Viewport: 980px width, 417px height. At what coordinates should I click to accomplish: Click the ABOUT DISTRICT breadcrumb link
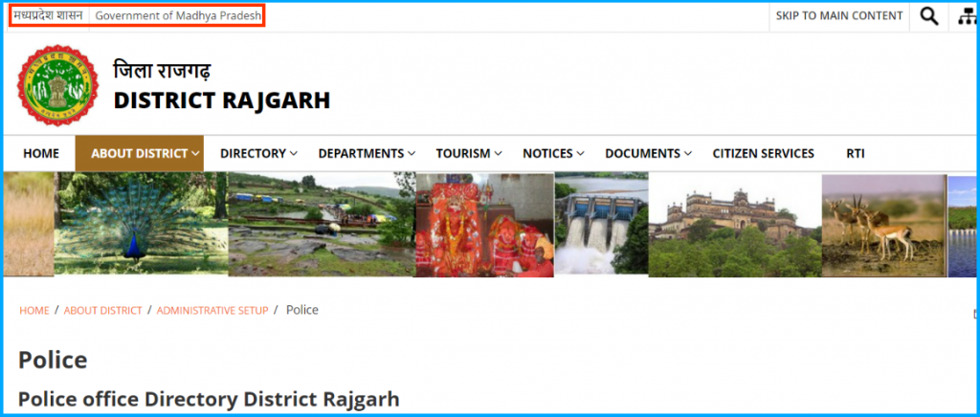point(103,310)
